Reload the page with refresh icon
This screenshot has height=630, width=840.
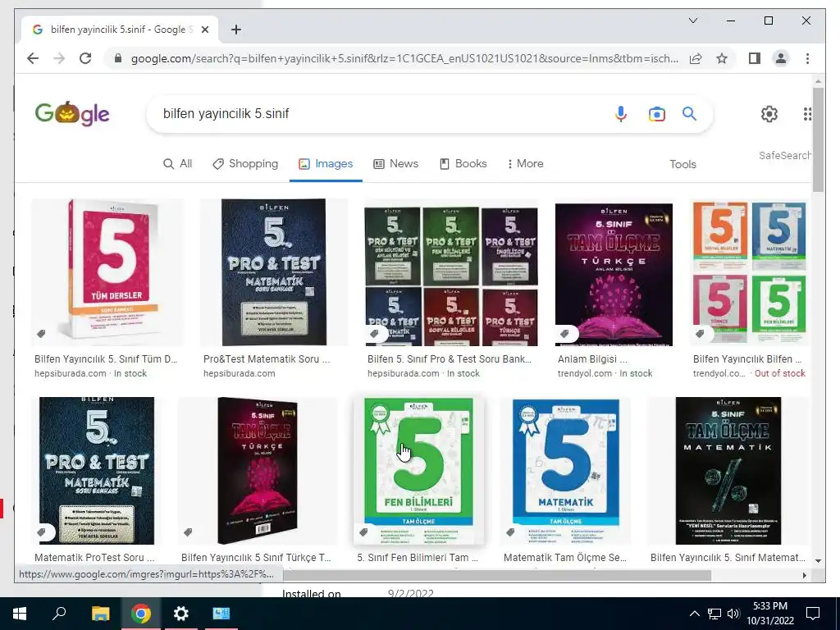tap(85, 58)
